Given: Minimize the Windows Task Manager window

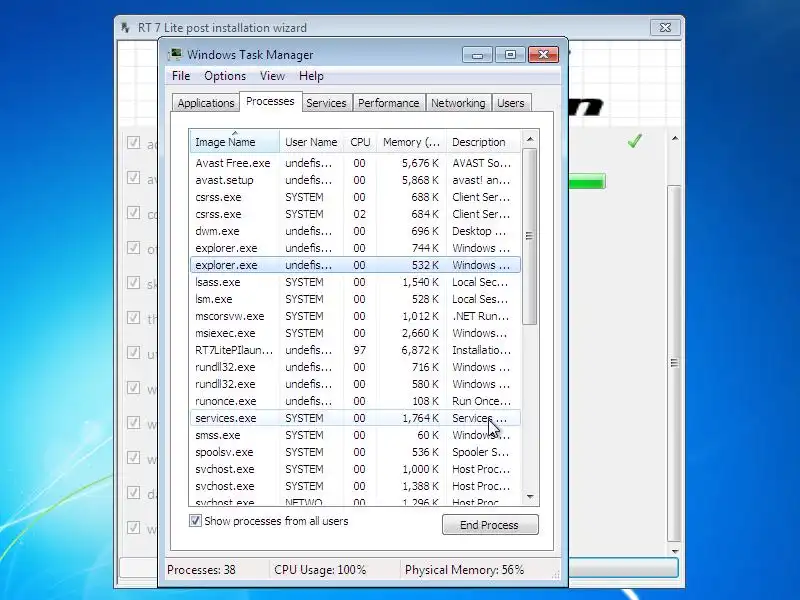Looking at the screenshot, I should (477, 55).
